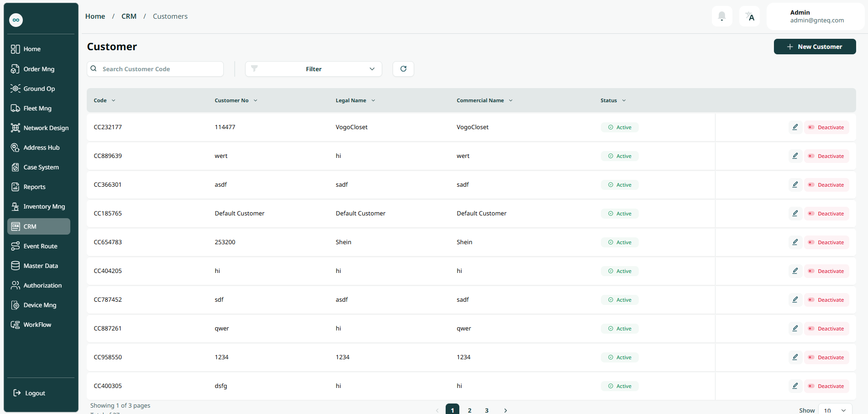Deactivate customer CC404205
This screenshot has height=414, width=868.
pyautogui.click(x=826, y=271)
